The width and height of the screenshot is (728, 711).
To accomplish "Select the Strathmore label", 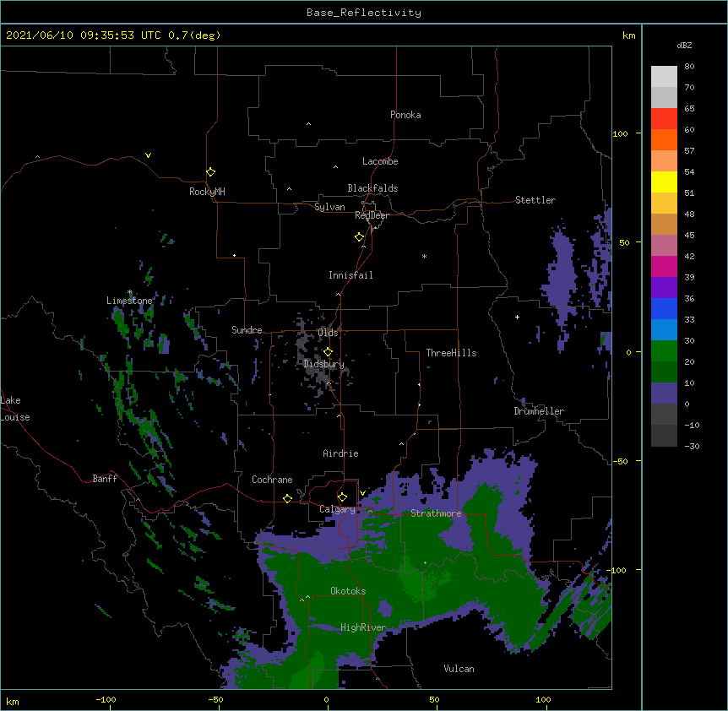I will [x=436, y=513].
